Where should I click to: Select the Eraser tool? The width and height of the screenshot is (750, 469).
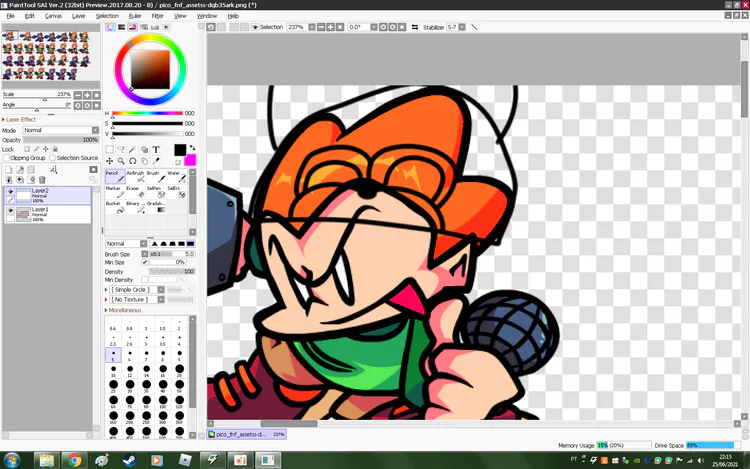click(x=135, y=192)
